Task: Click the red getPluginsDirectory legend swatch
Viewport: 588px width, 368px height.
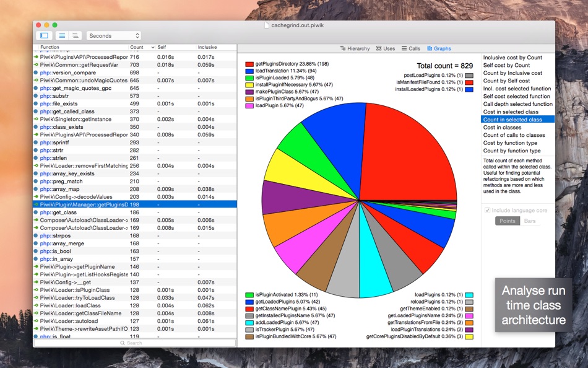Action: coord(249,64)
